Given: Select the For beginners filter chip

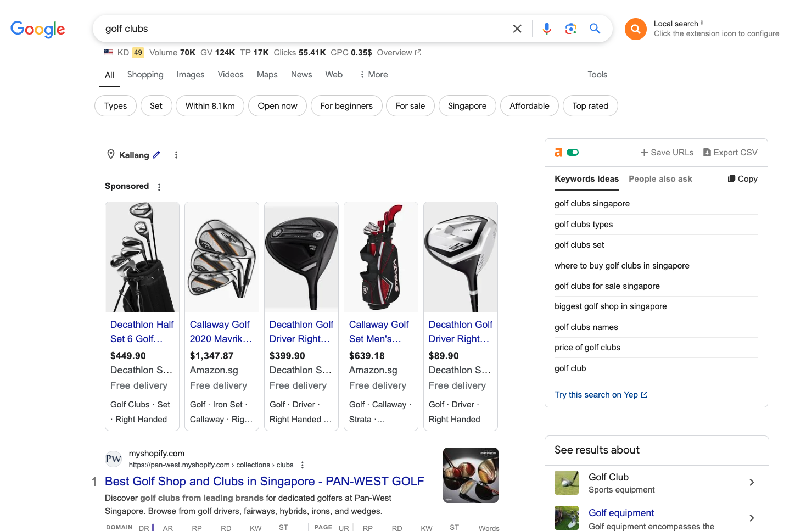Looking at the screenshot, I should click(346, 106).
